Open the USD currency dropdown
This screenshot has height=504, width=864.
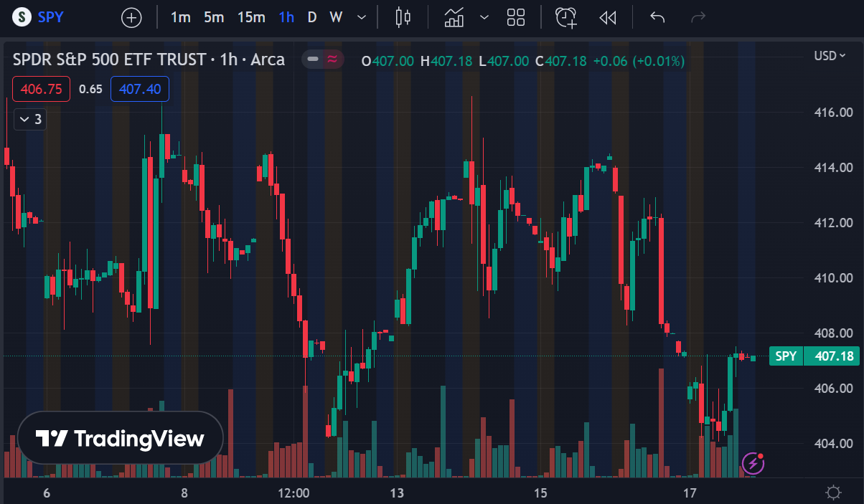click(x=830, y=56)
